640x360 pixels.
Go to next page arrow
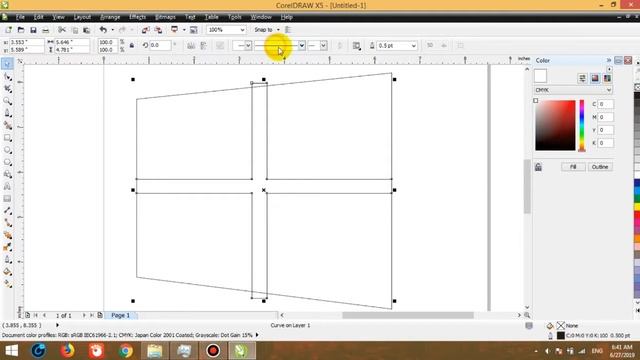[x=84, y=315]
